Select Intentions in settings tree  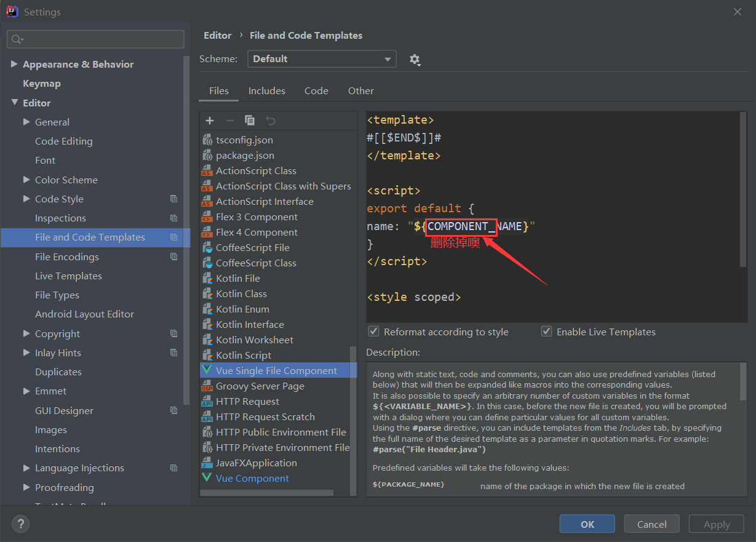click(57, 448)
